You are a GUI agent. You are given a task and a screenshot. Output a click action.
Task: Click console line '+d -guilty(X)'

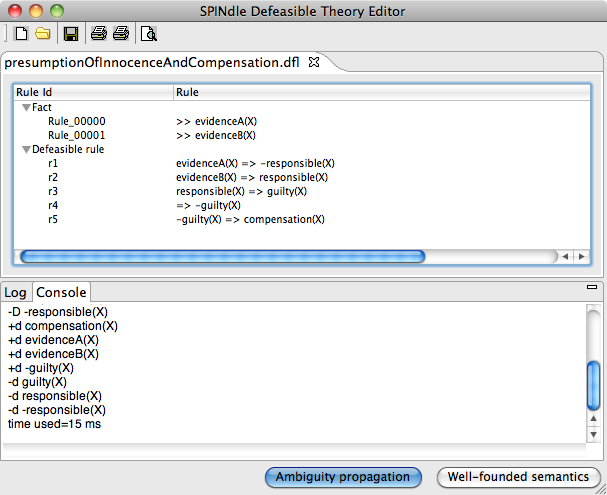coord(41,368)
